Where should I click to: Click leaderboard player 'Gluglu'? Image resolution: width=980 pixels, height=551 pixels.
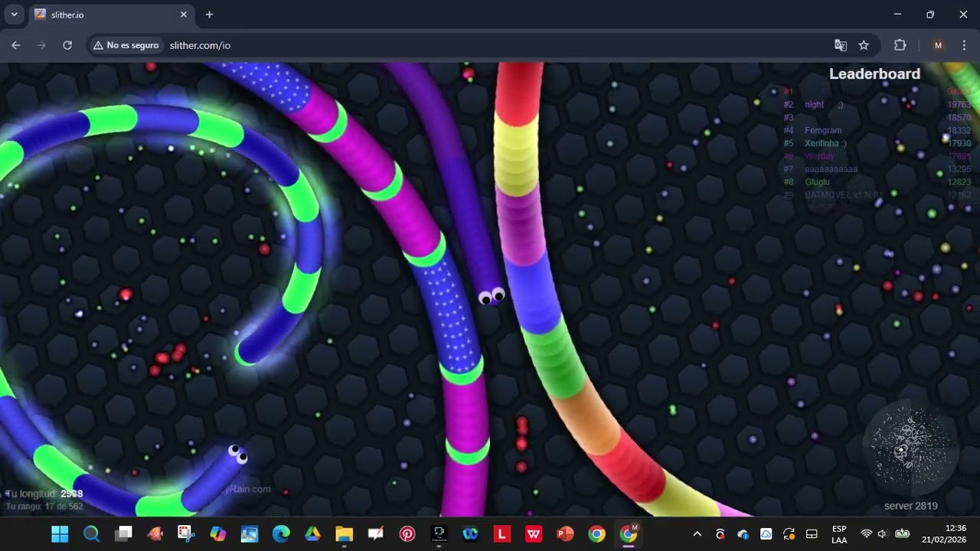pyautogui.click(x=817, y=182)
